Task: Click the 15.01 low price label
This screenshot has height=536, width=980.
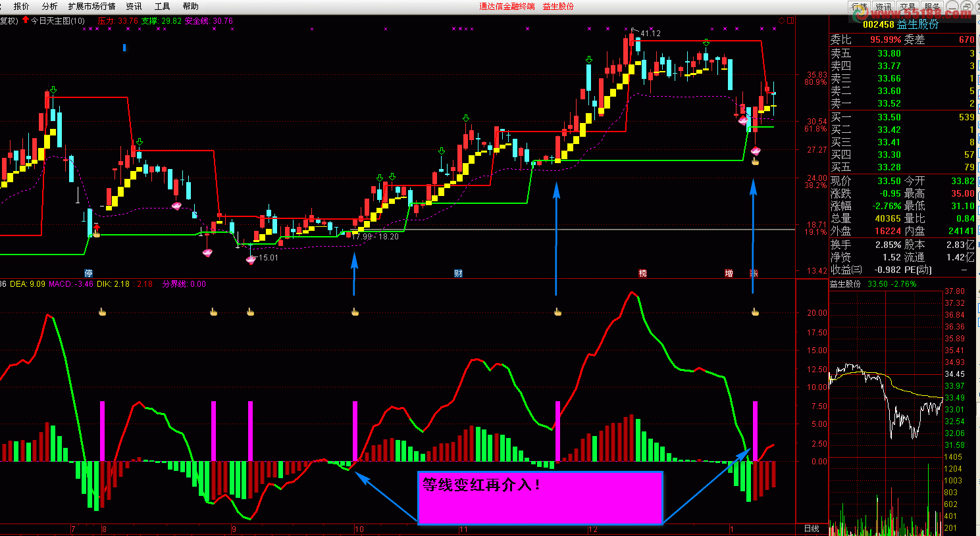Action: point(268,258)
